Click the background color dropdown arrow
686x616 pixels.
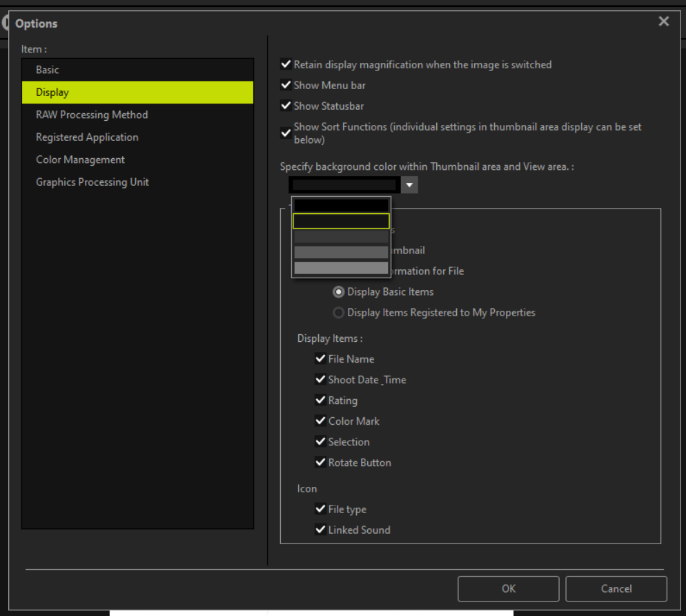[409, 185]
